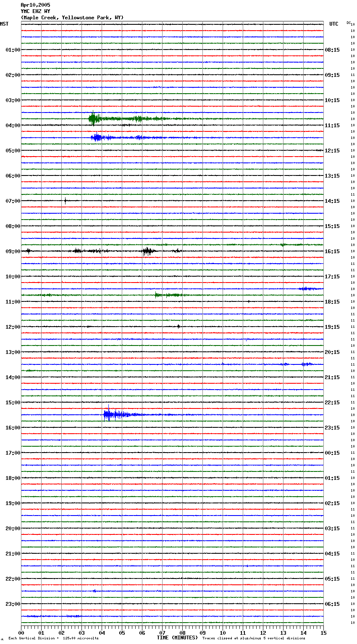Viewport: 357px width, 644px height.
Task: Click the 03 minute tick label
Action: coord(81,633)
